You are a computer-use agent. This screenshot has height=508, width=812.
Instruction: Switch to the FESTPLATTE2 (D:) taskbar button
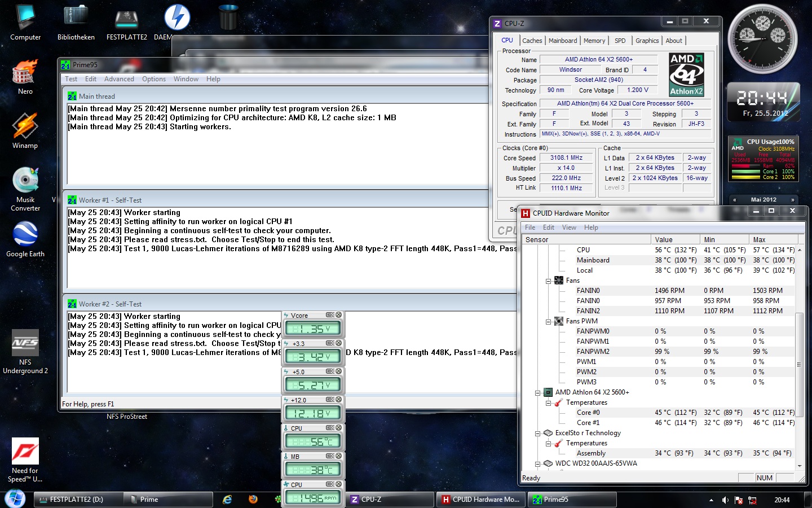point(77,500)
